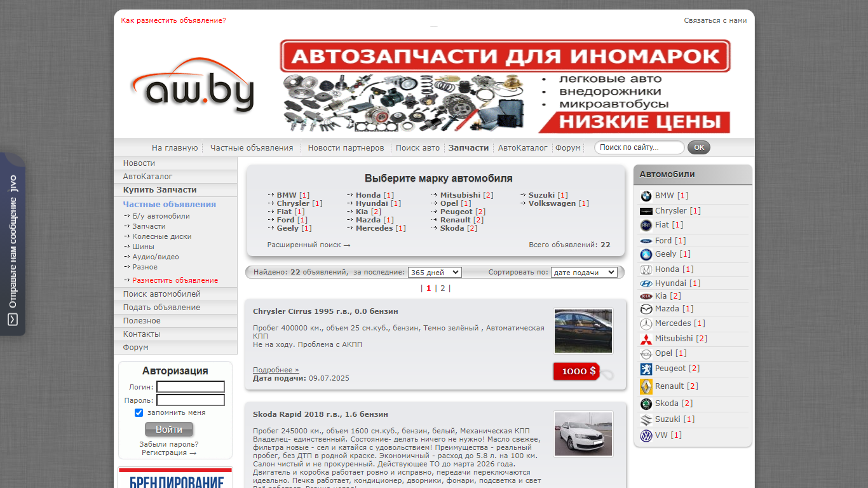
Task: Open 'Б/у автомобили' submenu item
Action: click(161, 216)
